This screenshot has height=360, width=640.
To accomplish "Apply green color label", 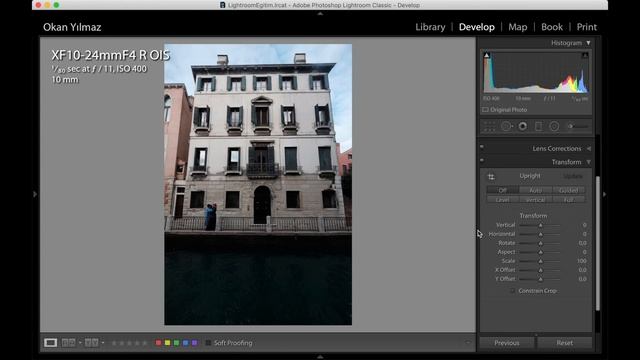I will click(176, 343).
